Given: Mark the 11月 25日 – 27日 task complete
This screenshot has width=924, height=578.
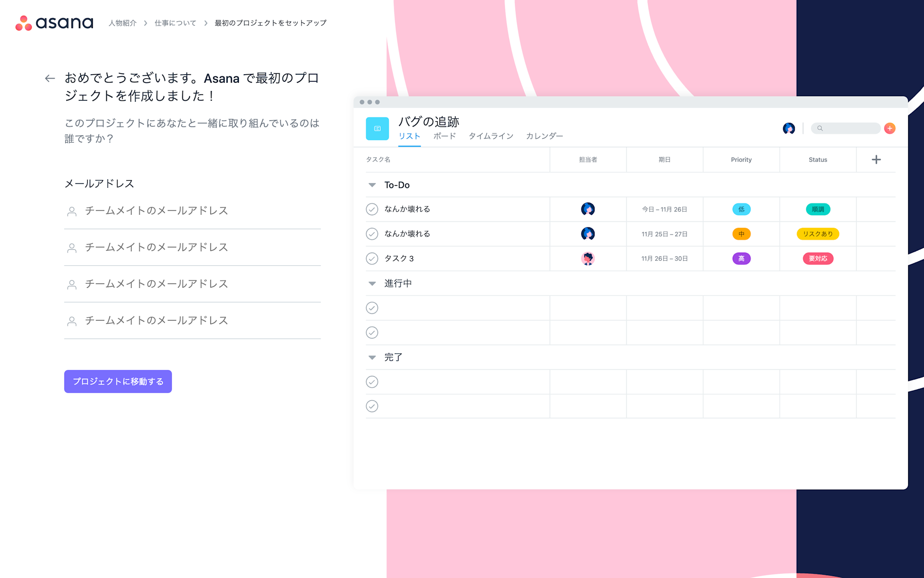Looking at the screenshot, I should coord(372,233).
